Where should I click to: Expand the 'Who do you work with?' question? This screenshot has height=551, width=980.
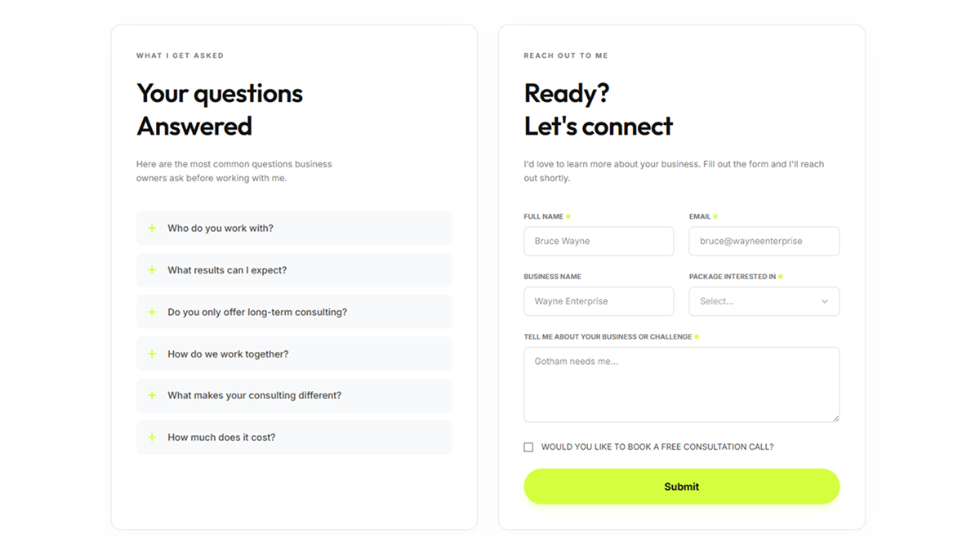click(294, 229)
